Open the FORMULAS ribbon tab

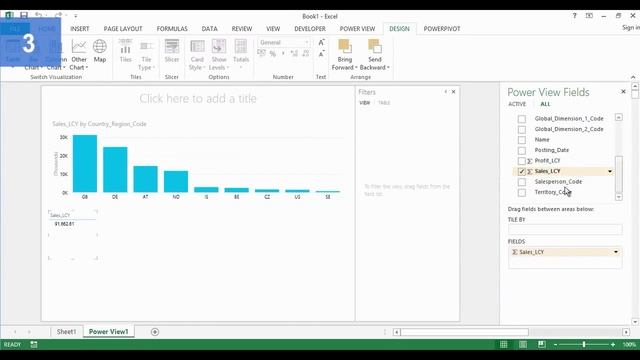click(172, 29)
